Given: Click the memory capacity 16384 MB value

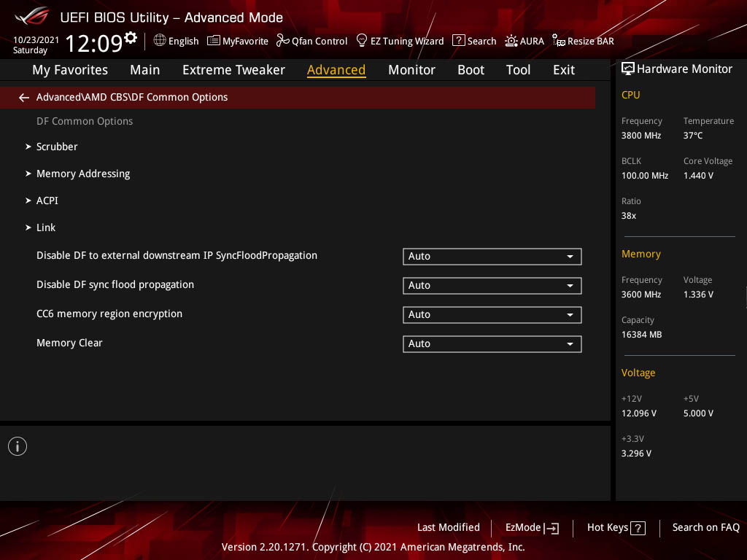Looking at the screenshot, I should 641,335.
